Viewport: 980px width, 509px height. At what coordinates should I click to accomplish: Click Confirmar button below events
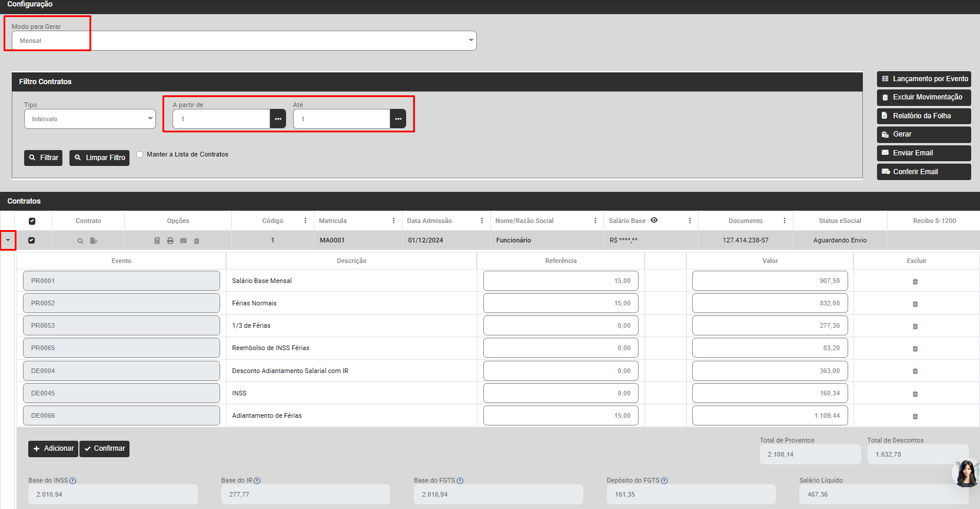(x=104, y=448)
